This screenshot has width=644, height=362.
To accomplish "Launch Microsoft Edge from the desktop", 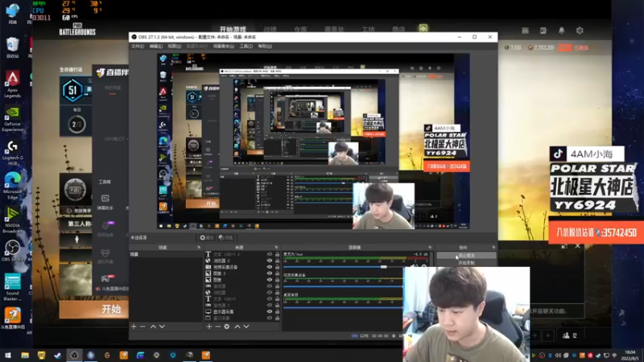I will [12, 186].
